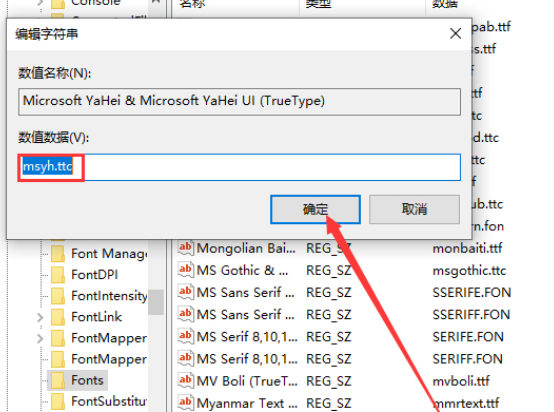Select the MS Gothic registry value icon
The width and height of the screenshot is (554, 412).
click(185, 270)
